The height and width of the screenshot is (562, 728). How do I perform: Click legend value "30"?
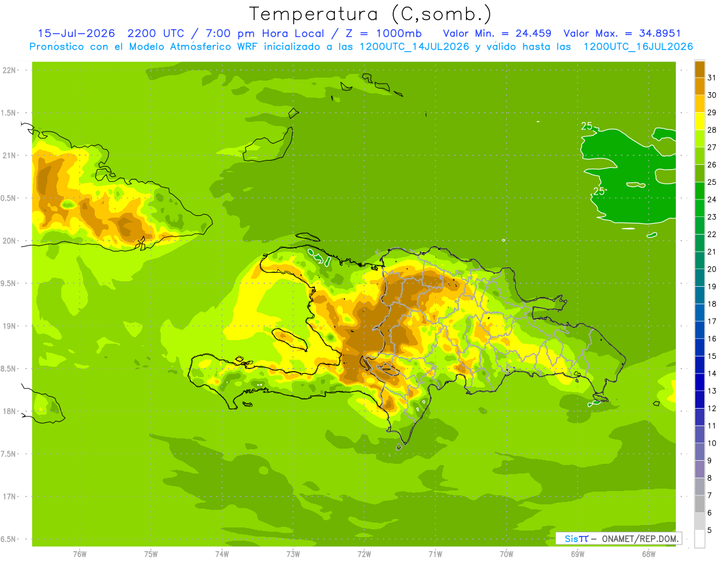(x=712, y=95)
